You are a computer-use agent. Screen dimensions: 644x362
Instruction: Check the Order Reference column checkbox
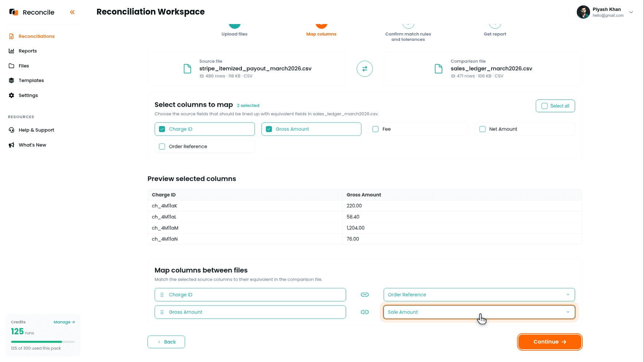[x=162, y=147]
